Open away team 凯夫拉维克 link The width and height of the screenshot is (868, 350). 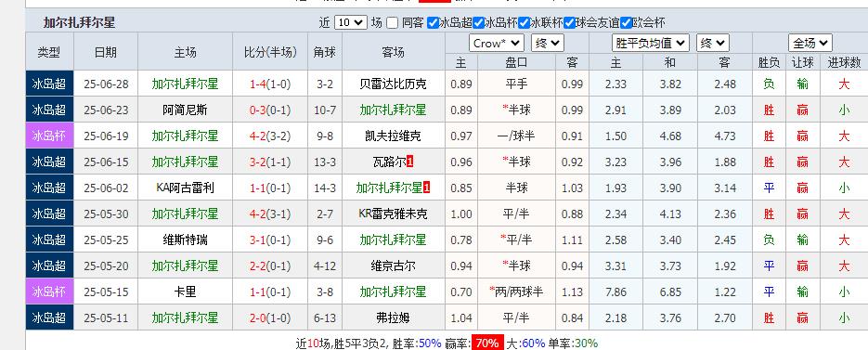click(393, 136)
